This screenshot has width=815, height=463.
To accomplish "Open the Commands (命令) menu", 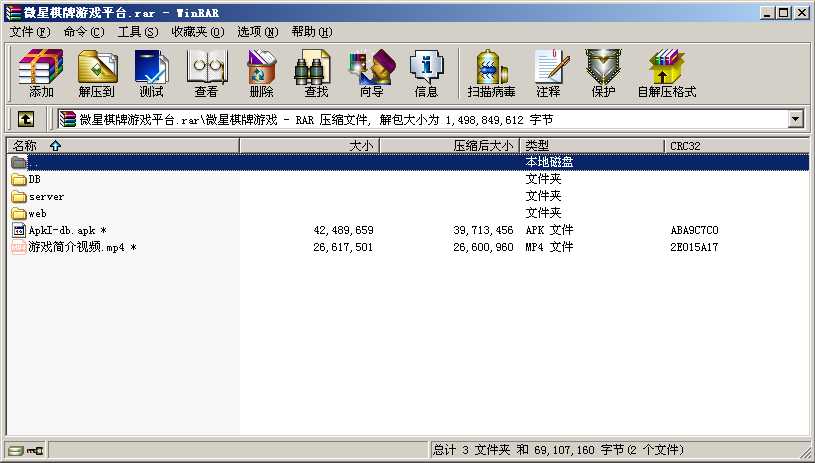I will coord(84,32).
